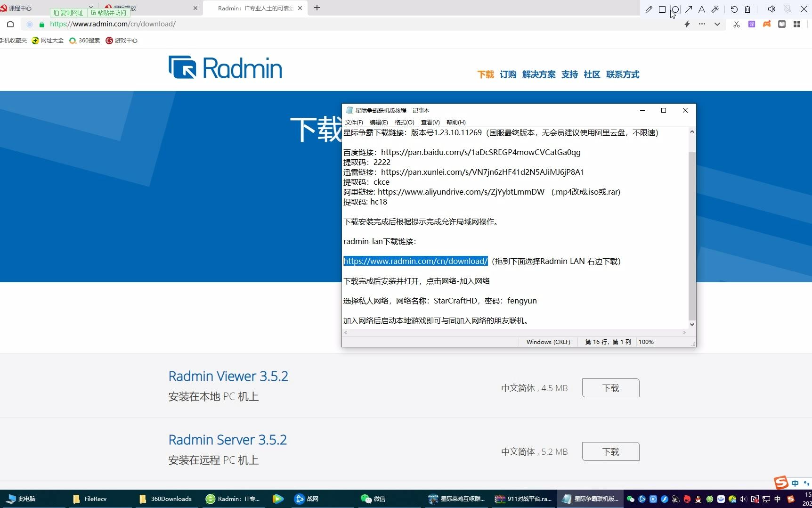
Task: Click the Sogou input method tray icon
Action: click(791, 499)
